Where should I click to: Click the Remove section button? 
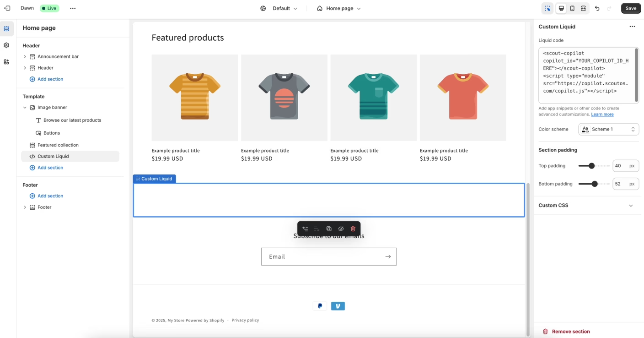pos(566,332)
